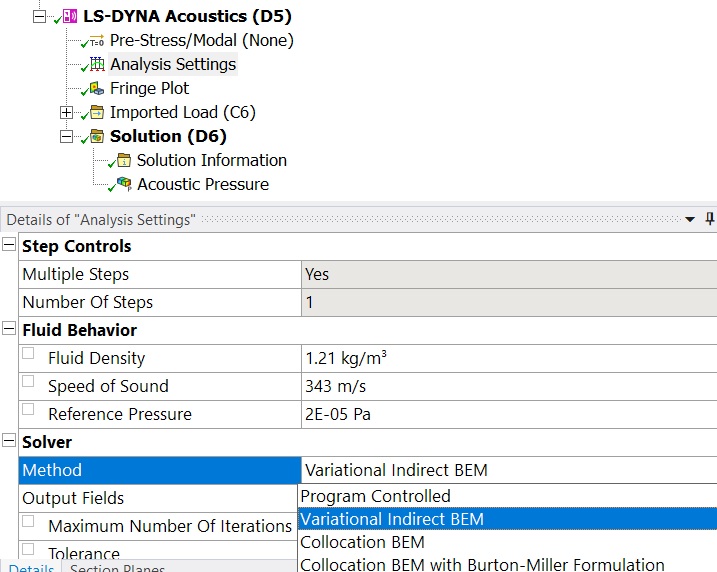The width and height of the screenshot is (717, 572).
Task: Switch to the Details tab
Action: click(31, 568)
